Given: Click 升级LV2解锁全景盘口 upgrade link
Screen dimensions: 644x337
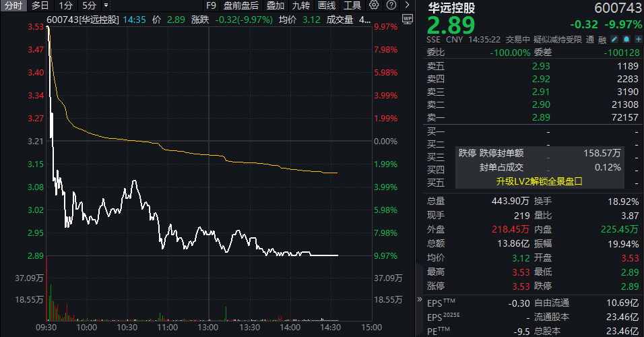Looking at the screenshot, I should pos(538,181).
